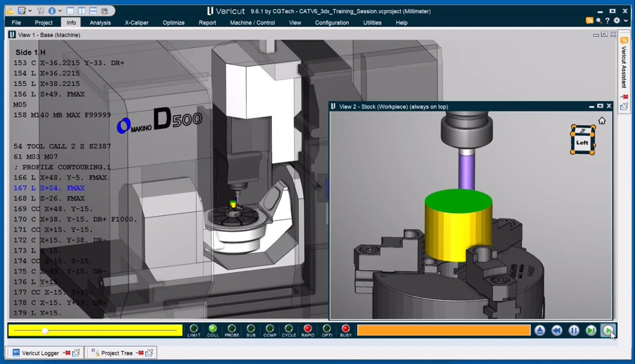The width and height of the screenshot is (635, 364).
Task: Select the stacked view layout icon
Action: coord(93,11)
